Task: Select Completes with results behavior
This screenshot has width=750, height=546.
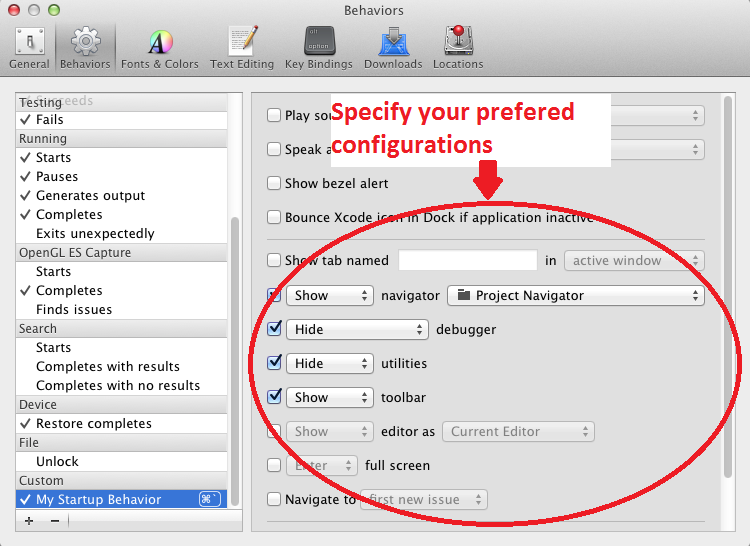Action: click(x=121, y=366)
